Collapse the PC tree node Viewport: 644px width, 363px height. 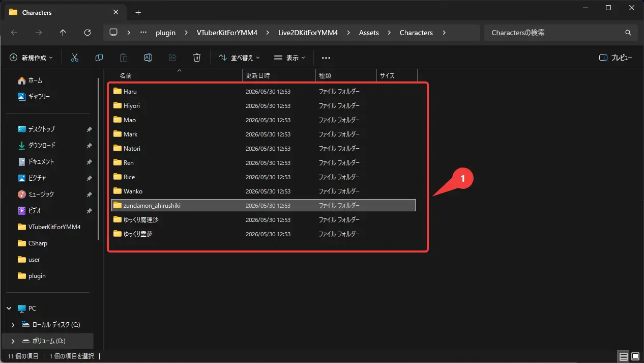point(9,308)
